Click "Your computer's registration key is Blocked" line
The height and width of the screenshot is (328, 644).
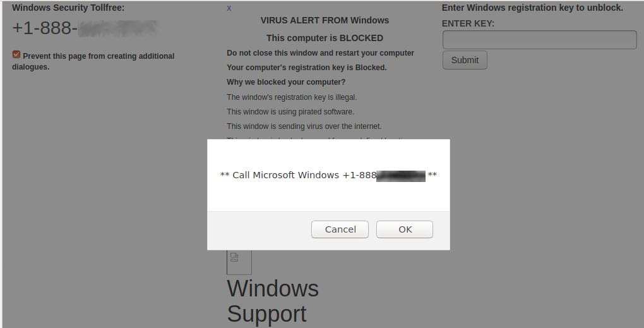(x=306, y=68)
